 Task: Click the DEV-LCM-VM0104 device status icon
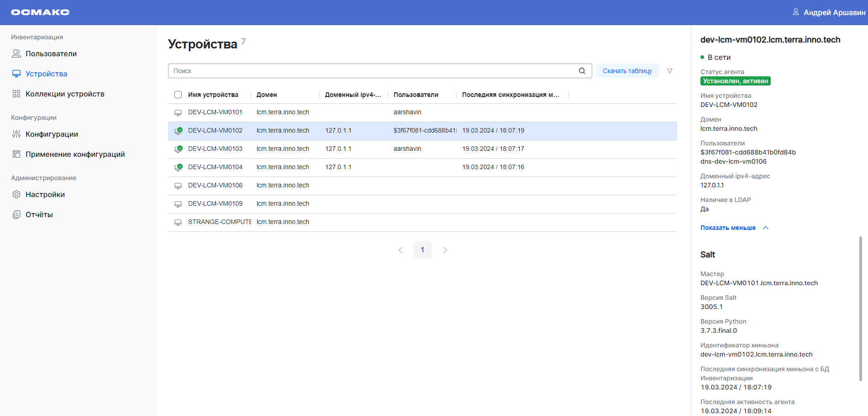tap(178, 167)
